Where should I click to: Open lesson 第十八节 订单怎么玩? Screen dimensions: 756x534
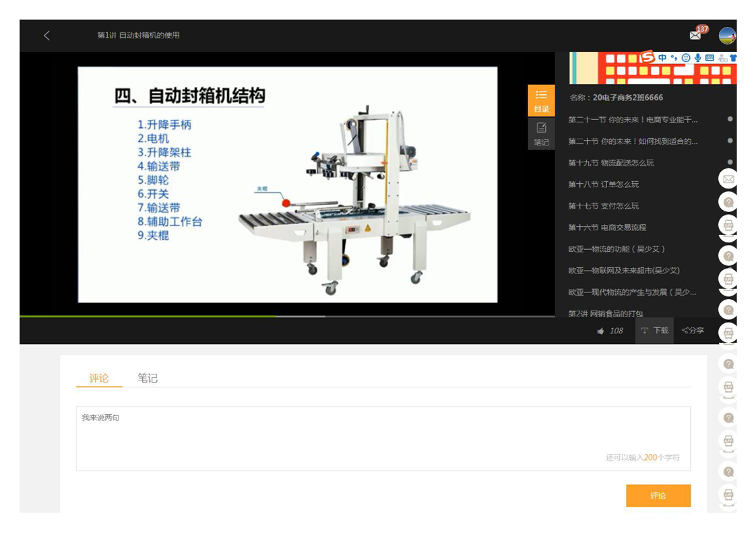tap(603, 185)
